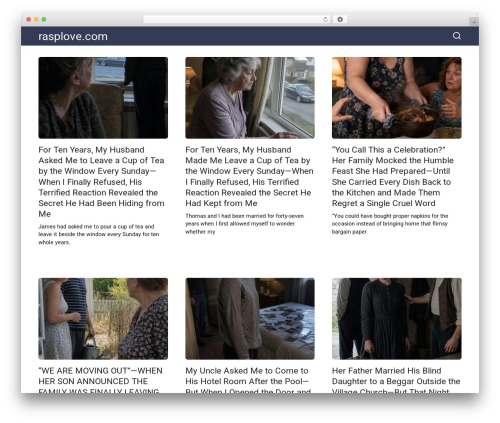
Task: Open article 'My Uncle Asked Me to Come'
Action: click(248, 380)
